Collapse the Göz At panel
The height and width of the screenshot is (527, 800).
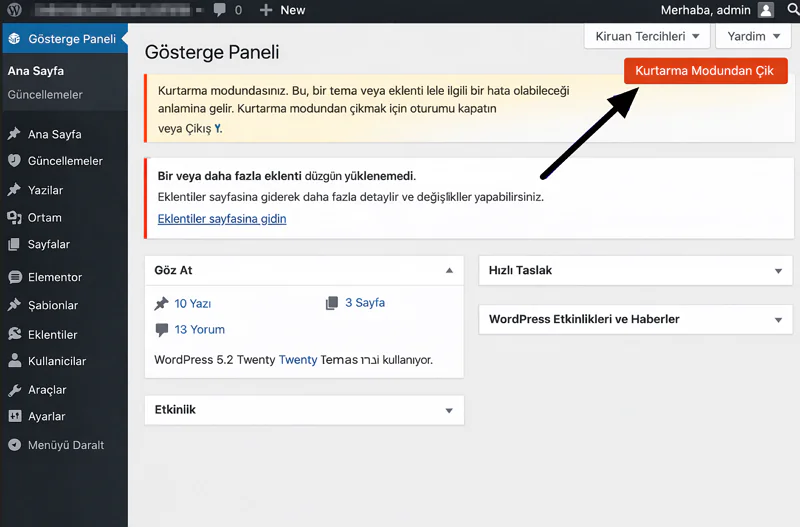(449, 270)
